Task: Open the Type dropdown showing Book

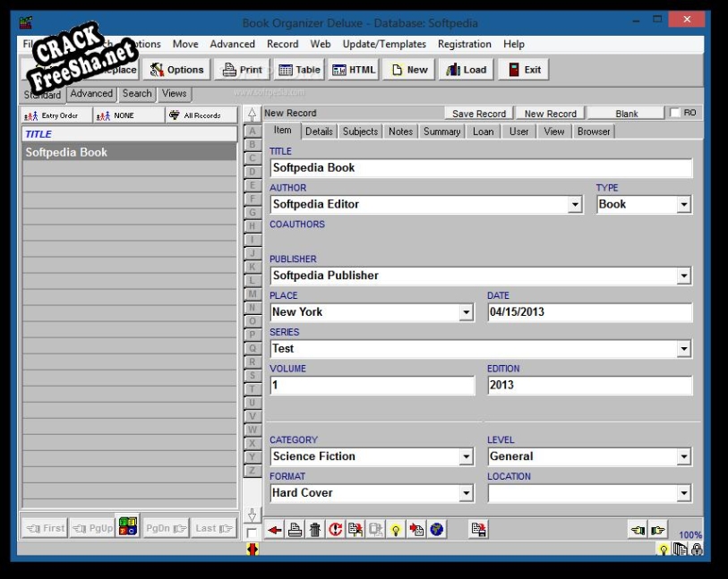Action: point(684,205)
